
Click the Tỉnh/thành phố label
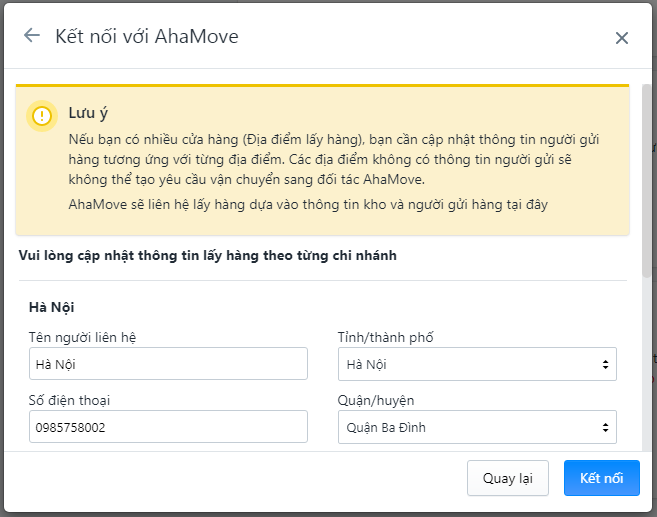pyautogui.click(x=385, y=337)
